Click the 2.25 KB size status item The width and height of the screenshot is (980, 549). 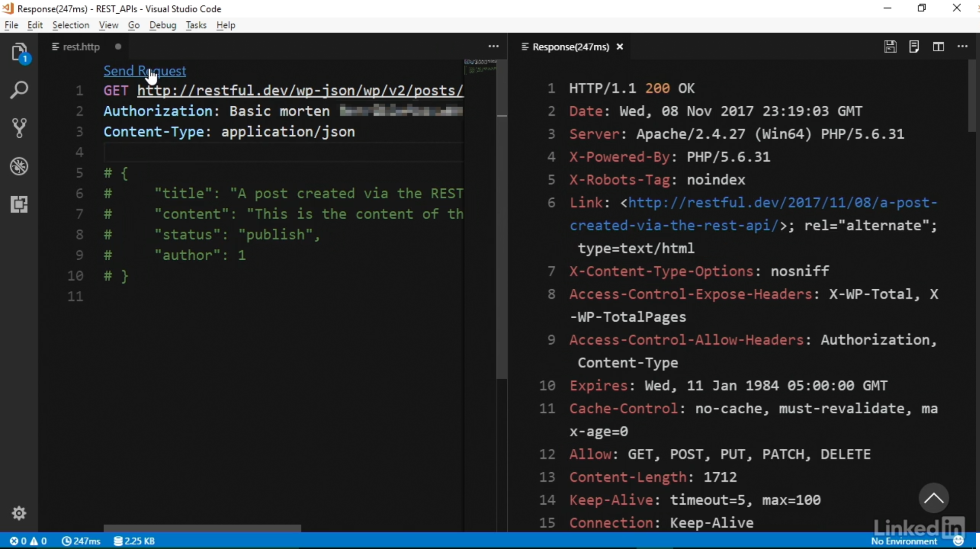pyautogui.click(x=134, y=541)
